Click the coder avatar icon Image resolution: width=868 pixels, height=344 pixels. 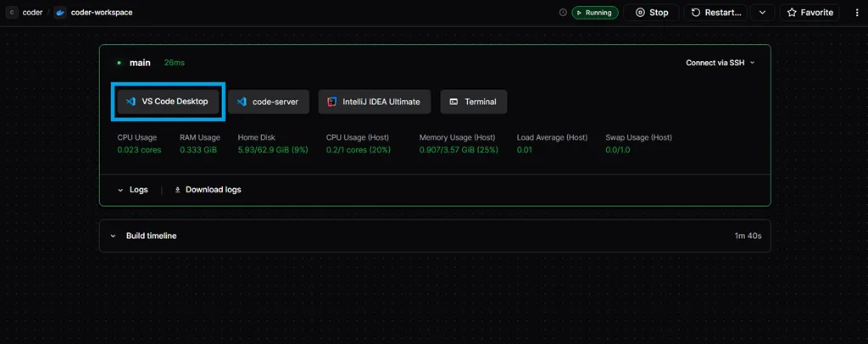(12, 12)
